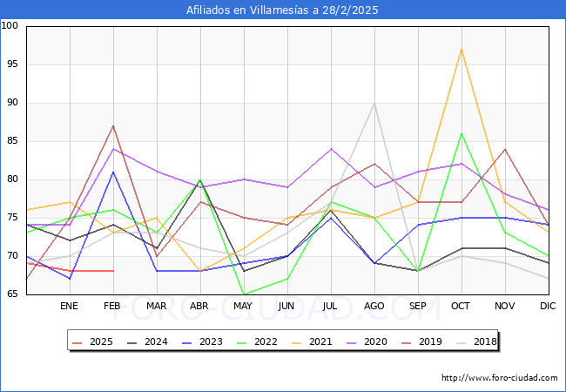The image size is (566, 392).
Task: Click the 90 value on y-axis
Action: click(x=12, y=103)
